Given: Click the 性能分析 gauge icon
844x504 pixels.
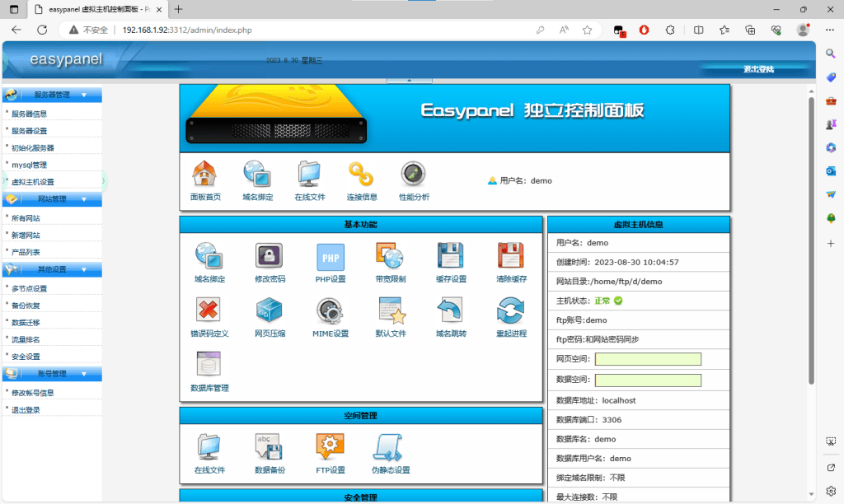Looking at the screenshot, I should [x=413, y=175].
